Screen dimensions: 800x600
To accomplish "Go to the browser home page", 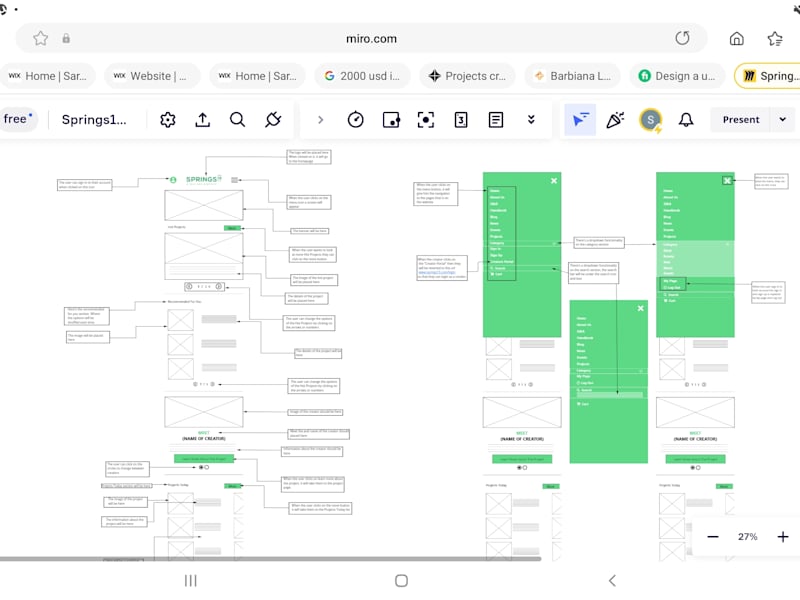I will [x=737, y=38].
